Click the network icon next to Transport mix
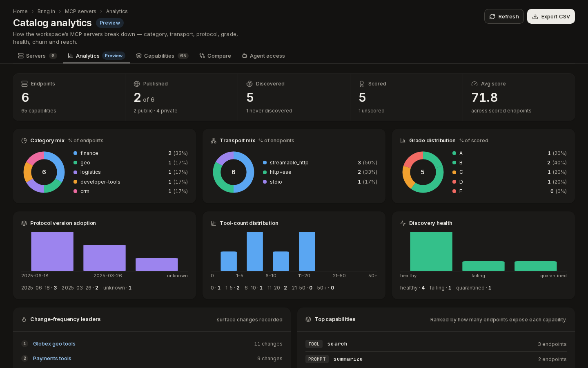This screenshot has height=368, width=588. 214,141
